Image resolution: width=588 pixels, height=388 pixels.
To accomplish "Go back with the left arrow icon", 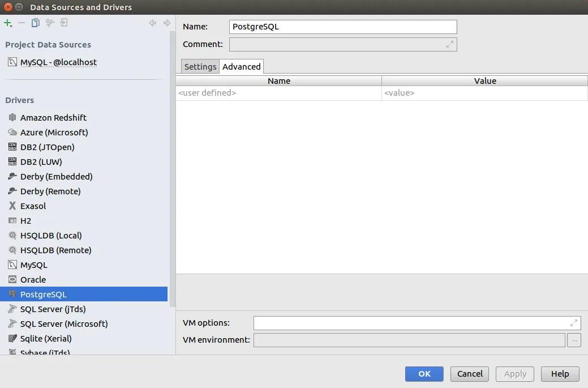I will [153, 23].
